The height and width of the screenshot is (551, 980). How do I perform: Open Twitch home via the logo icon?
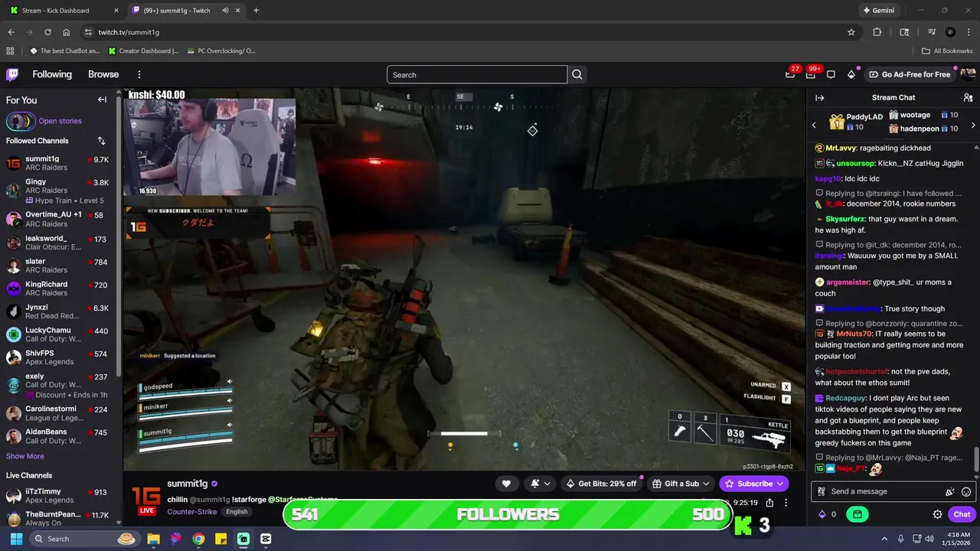[x=12, y=74]
